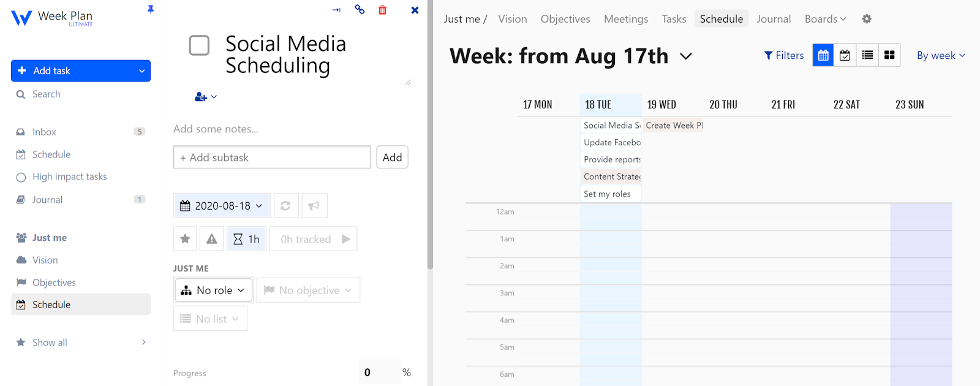Expand the By week view dropdown

[941, 55]
